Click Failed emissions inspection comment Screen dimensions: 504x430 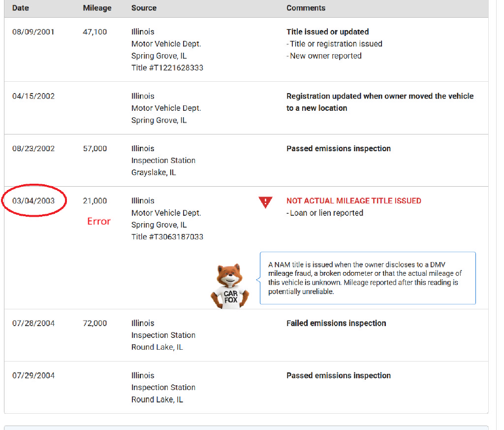(336, 323)
